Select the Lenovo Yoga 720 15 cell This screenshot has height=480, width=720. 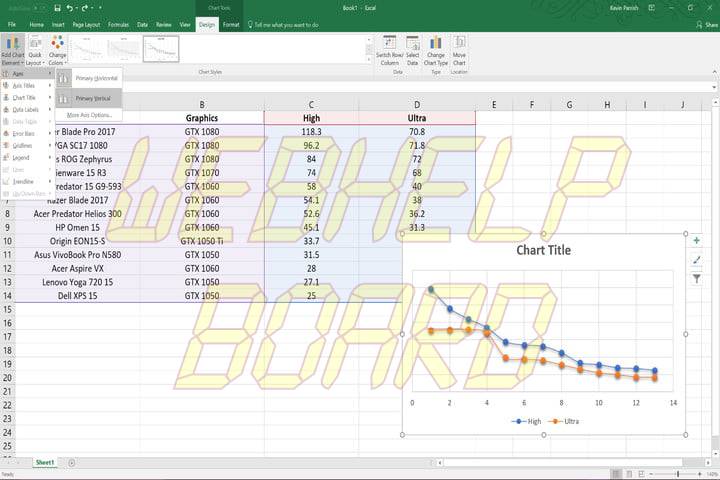click(x=78, y=282)
